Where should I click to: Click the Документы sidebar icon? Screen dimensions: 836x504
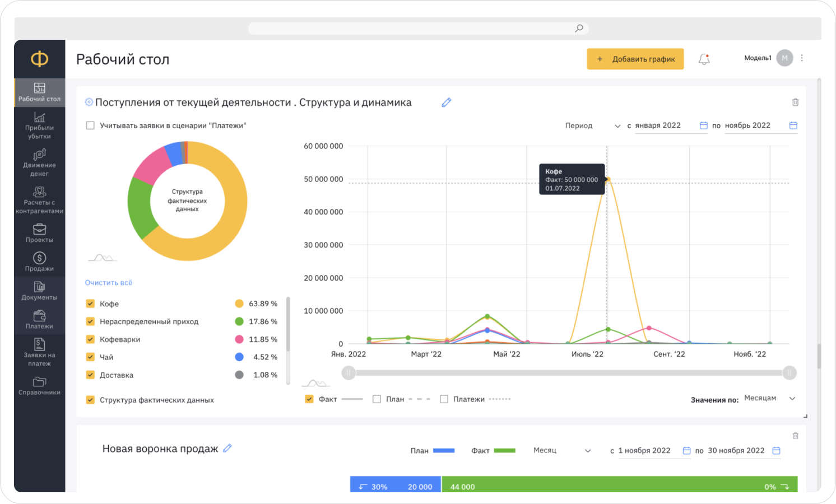pyautogui.click(x=39, y=287)
